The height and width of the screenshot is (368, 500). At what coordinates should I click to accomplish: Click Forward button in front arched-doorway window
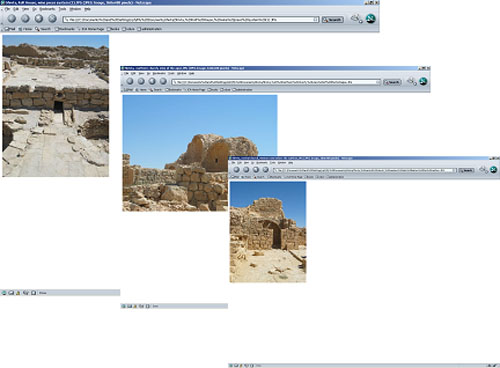coord(246,170)
